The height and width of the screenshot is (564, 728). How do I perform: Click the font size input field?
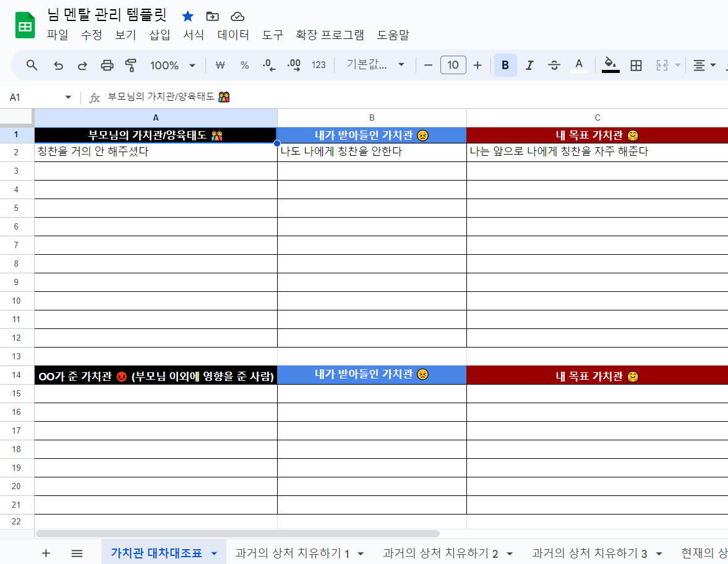tap(453, 65)
